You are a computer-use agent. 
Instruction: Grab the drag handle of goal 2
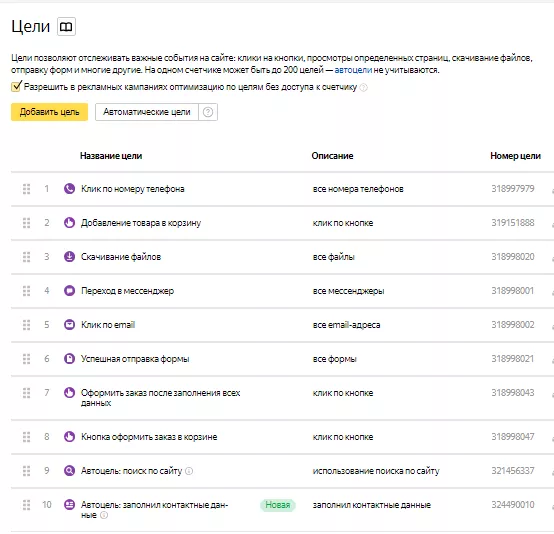tap(26, 223)
